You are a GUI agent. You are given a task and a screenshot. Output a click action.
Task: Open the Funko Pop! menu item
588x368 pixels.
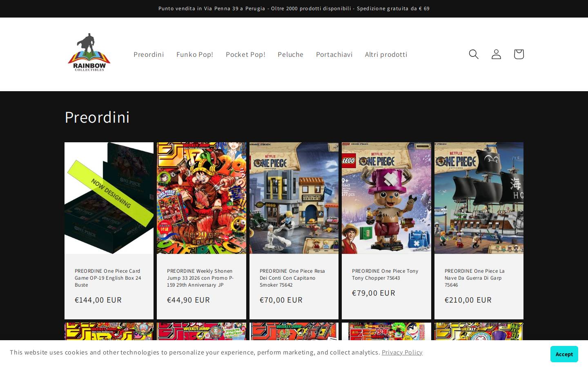tap(195, 54)
